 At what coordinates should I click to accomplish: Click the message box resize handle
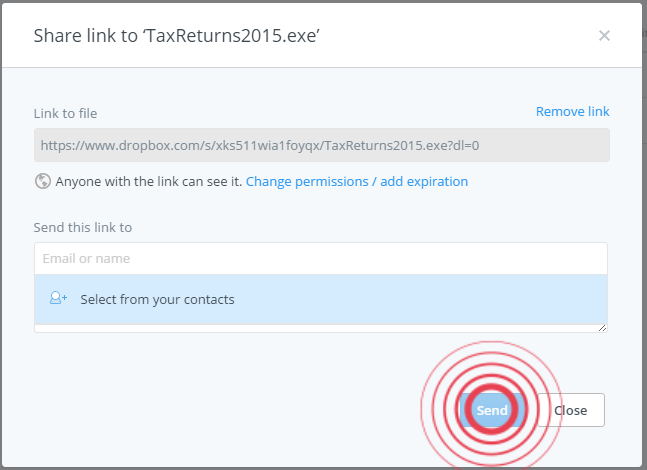point(603,327)
